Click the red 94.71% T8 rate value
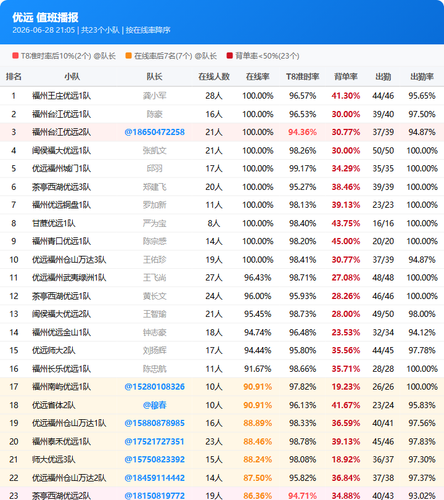Image resolution: width=444 pixels, height=500 pixels. tap(303, 496)
